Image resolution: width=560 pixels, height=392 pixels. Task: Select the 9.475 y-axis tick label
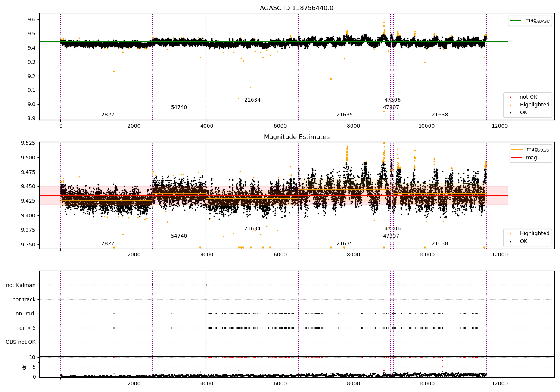tap(29, 172)
